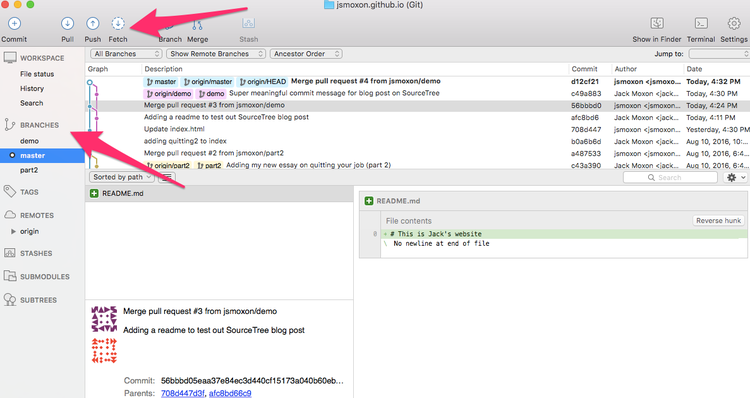Click the README.md diff header

pos(553,201)
